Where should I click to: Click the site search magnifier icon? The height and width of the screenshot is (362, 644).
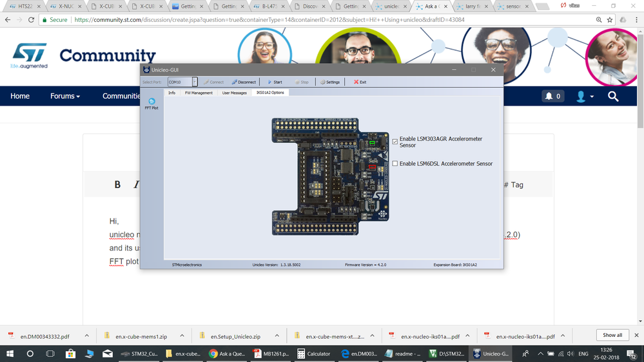coord(613,97)
